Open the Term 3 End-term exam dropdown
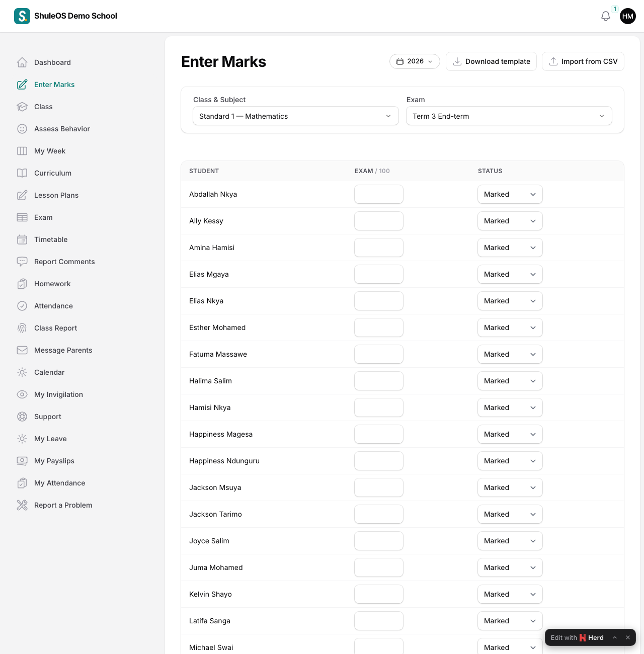The width and height of the screenshot is (644, 654). tap(509, 116)
